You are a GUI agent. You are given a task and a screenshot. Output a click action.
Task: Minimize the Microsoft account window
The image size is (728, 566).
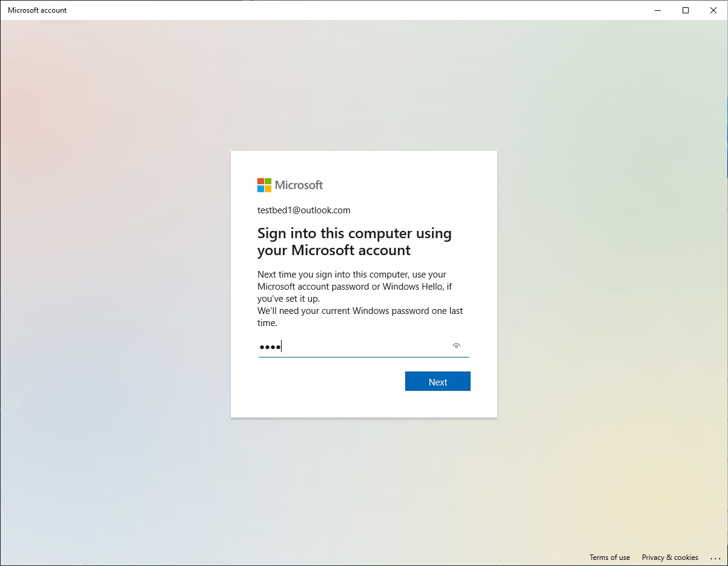pyautogui.click(x=658, y=10)
